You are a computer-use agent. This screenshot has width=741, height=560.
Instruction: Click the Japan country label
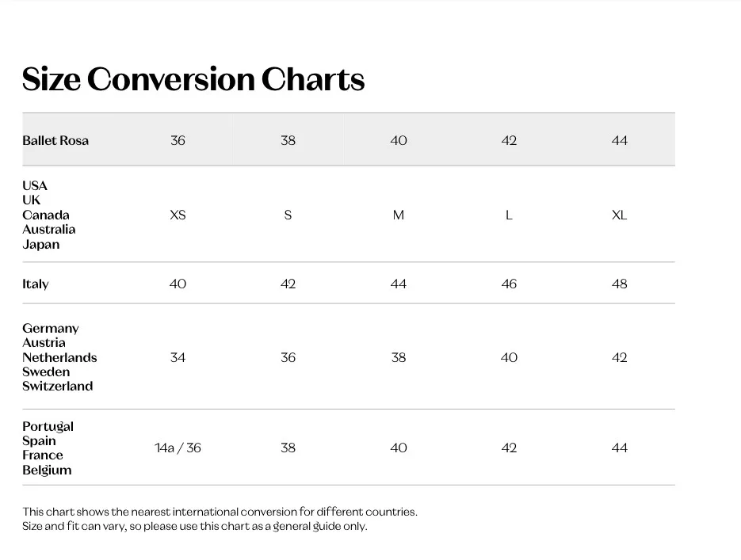tap(41, 244)
